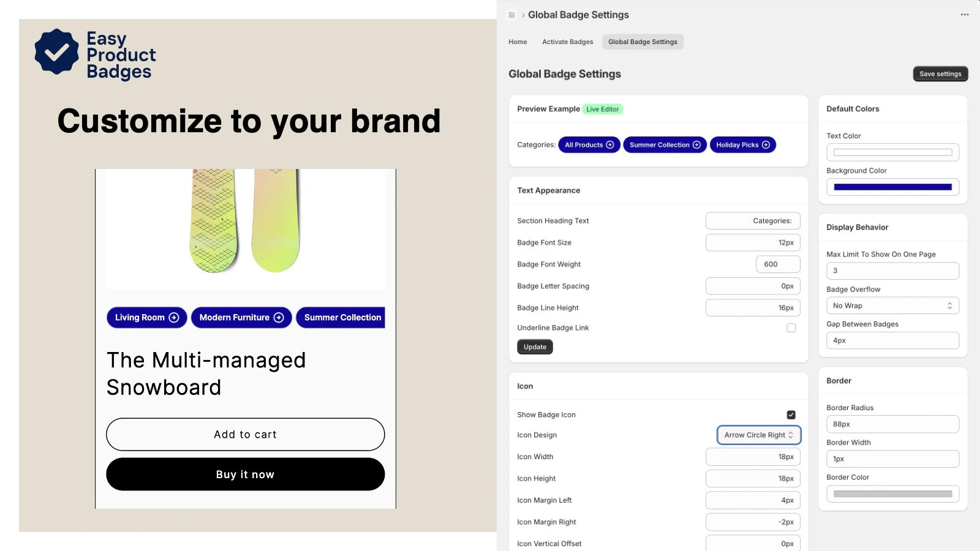Click the arrow icon on Holiday Picks badge
The image size is (980, 551).
point(766,145)
